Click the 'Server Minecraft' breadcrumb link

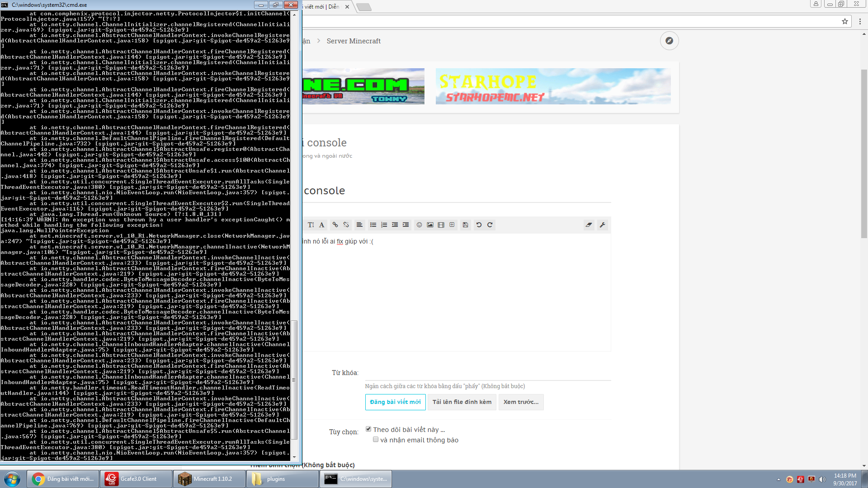coord(354,41)
